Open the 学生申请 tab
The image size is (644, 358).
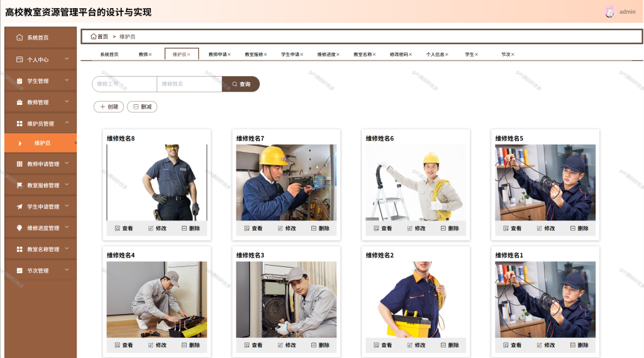[x=290, y=55]
